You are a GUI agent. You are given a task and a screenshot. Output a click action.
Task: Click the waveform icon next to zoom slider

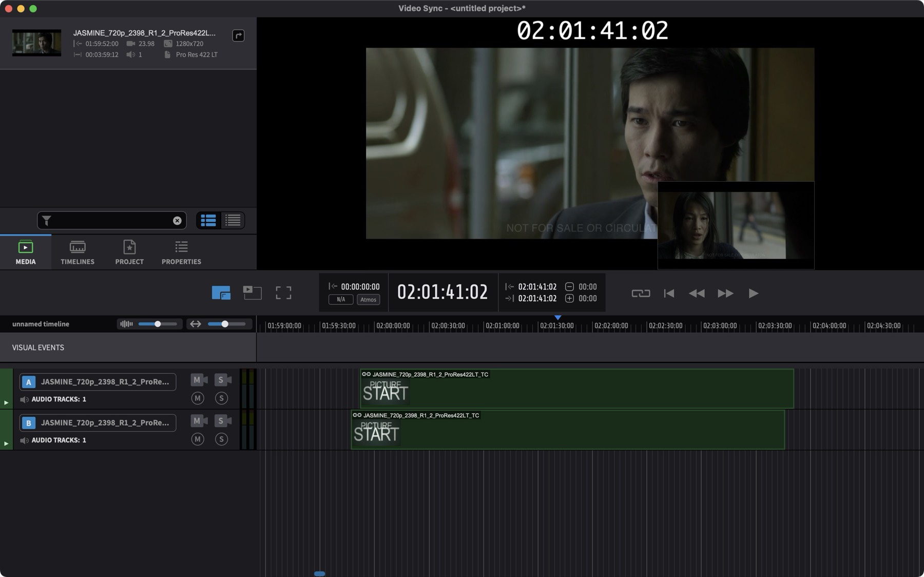pyautogui.click(x=126, y=324)
